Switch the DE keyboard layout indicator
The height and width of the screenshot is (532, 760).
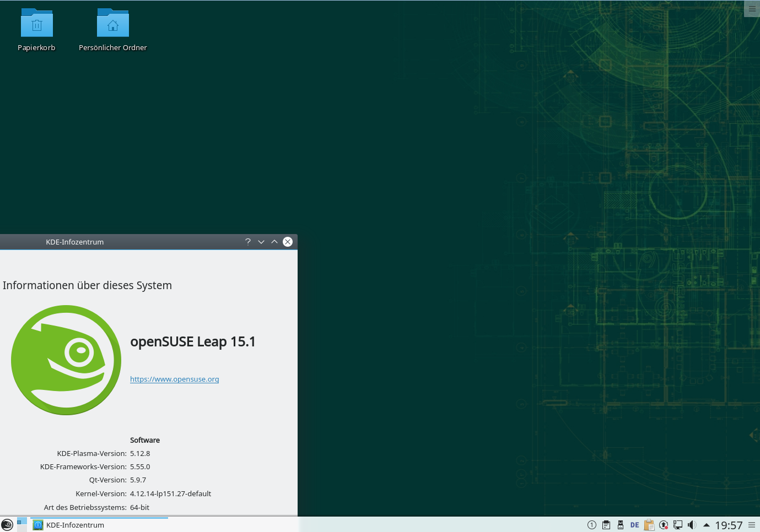635,525
